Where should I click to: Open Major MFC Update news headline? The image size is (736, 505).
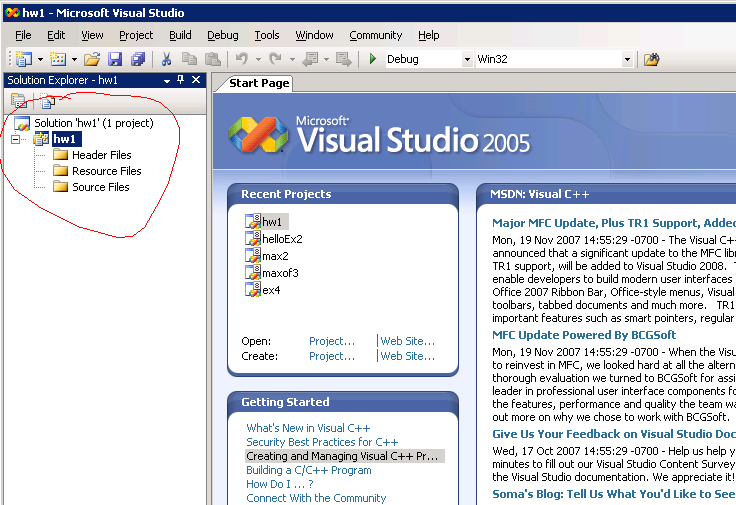pos(613,223)
